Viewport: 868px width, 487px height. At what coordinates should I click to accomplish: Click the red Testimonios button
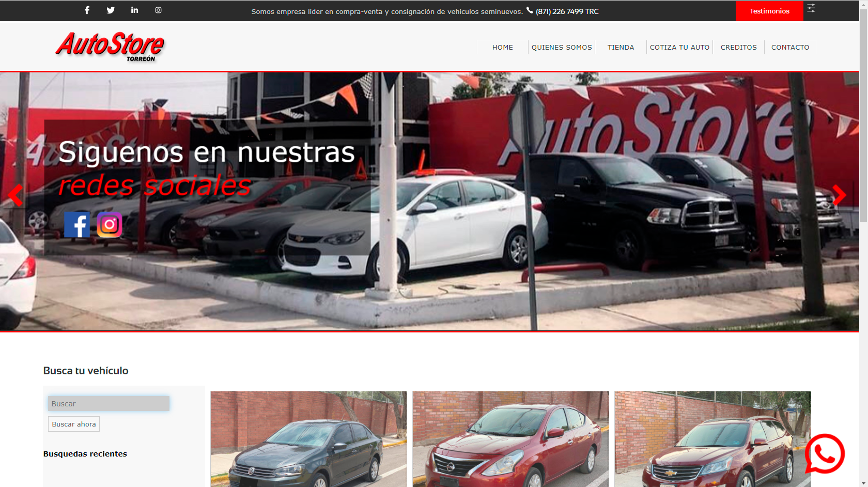(x=769, y=10)
